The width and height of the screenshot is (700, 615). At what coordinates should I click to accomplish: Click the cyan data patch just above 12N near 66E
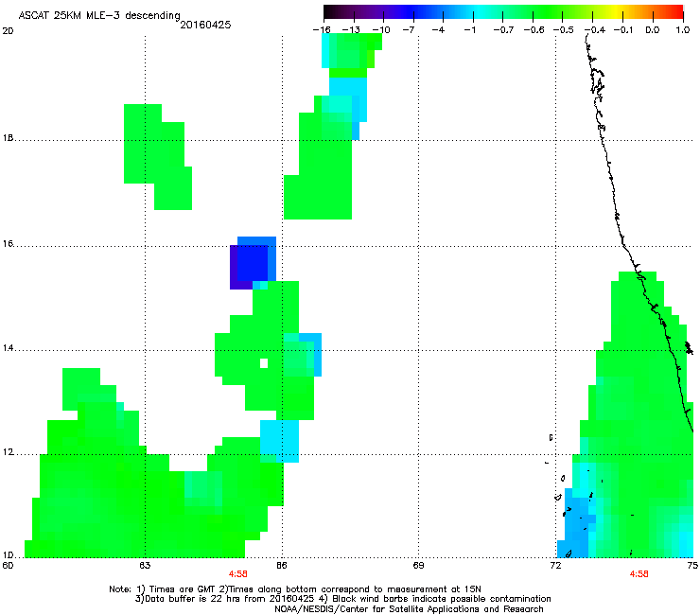pos(279,441)
